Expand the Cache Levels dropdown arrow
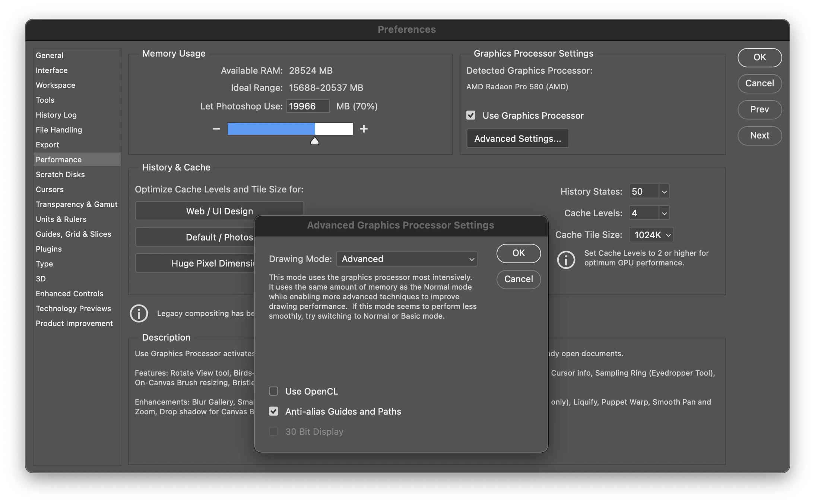The image size is (815, 504). tap(664, 213)
